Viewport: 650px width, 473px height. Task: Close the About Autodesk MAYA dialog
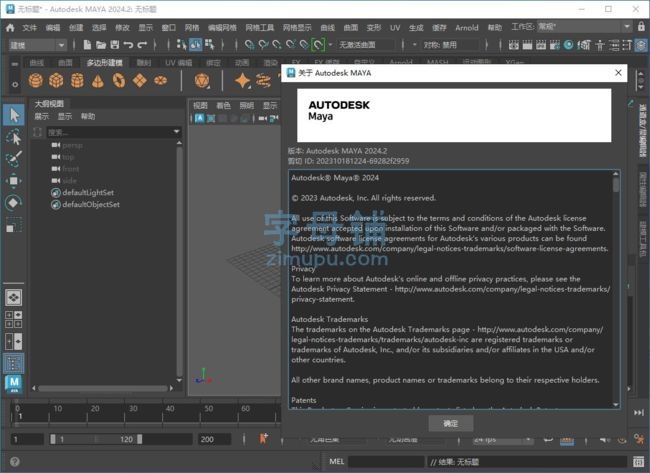coord(618,73)
